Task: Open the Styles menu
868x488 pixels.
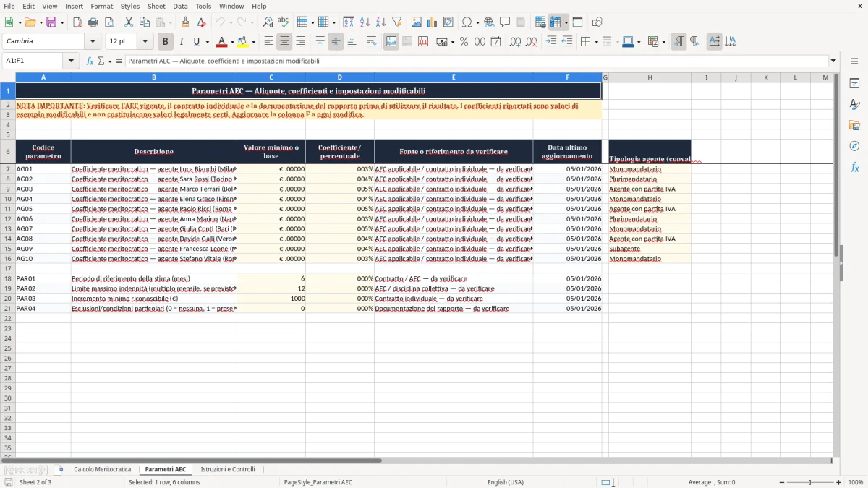Action: pyautogui.click(x=130, y=6)
